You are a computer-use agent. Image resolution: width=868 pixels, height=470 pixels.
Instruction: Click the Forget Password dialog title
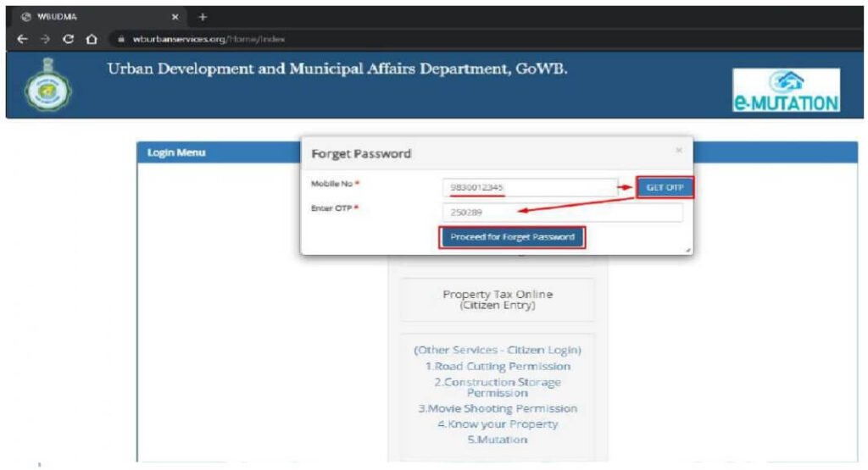pyautogui.click(x=361, y=154)
